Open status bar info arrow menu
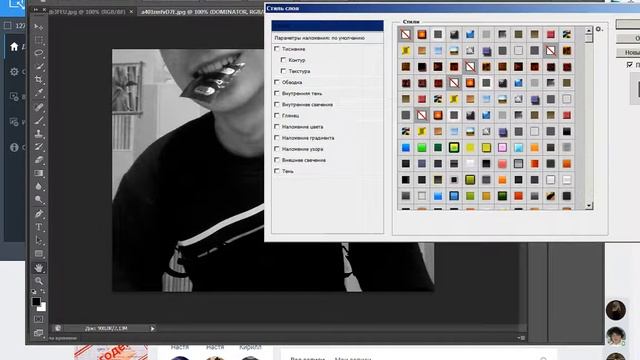This screenshot has width=640, height=360. coord(153,328)
